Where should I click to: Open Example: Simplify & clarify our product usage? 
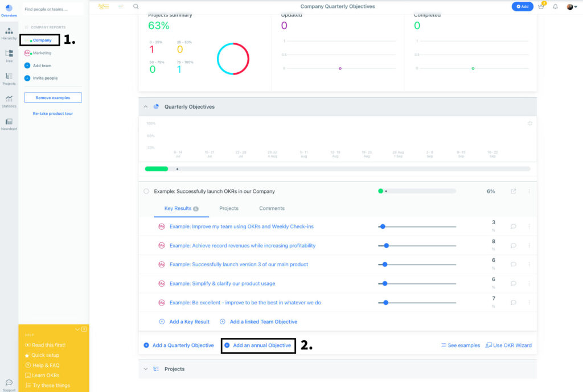click(223, 283)
